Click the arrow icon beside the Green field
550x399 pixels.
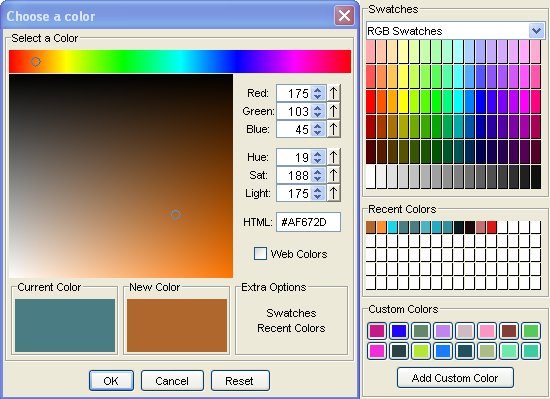(334, 111)
